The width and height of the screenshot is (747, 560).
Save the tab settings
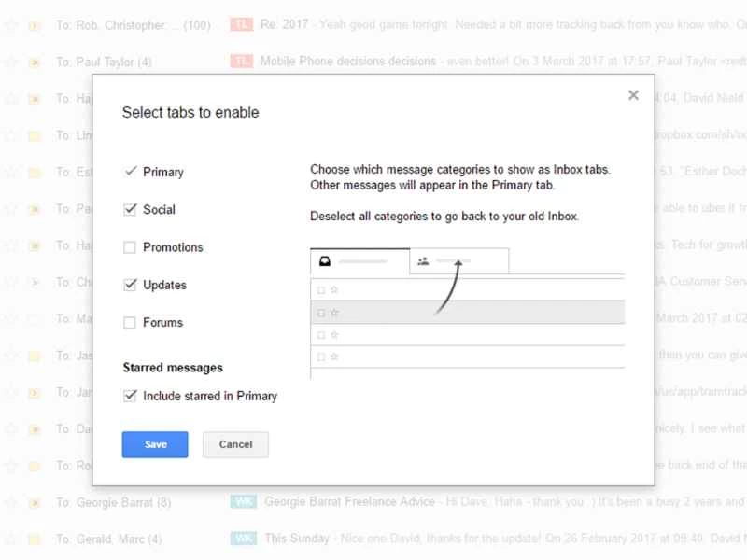pos(154,444)
